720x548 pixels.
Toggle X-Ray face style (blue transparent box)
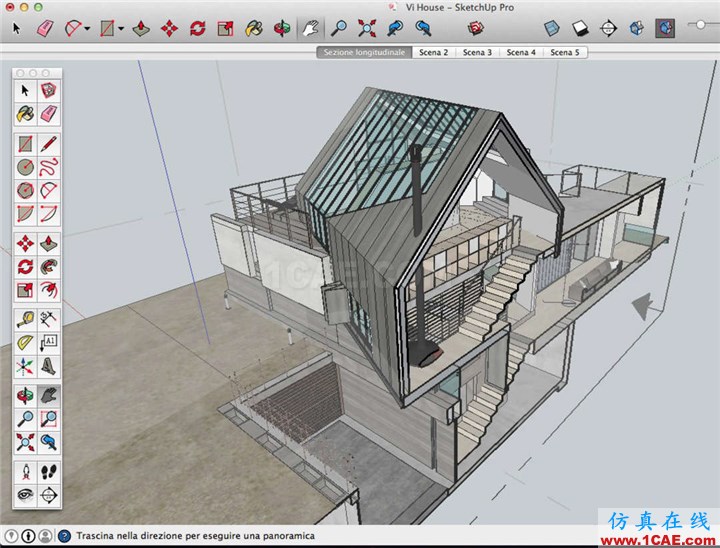tap(551, 28)
